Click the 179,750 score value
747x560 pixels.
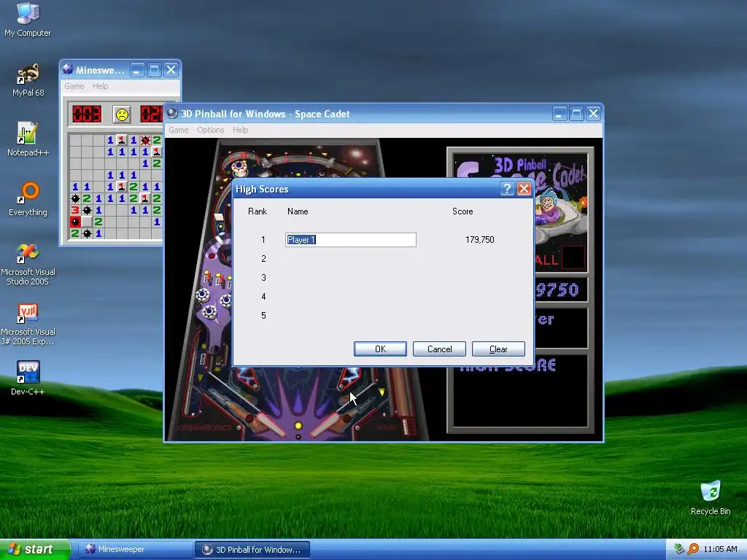pos(480,239)
